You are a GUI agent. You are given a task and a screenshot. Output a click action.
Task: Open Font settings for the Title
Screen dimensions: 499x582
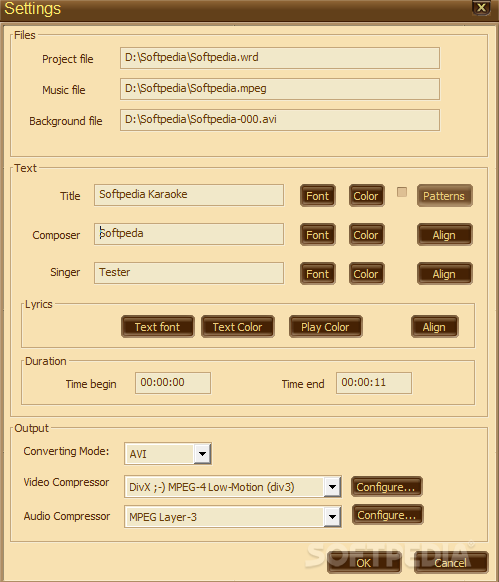pos(317,196)
